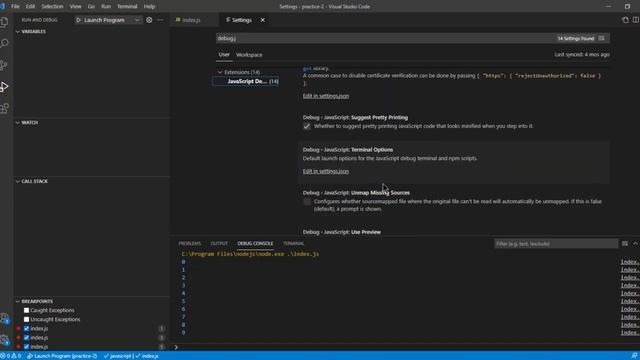Screen dimensions: 640x360
Task: Open Accounts icon in activity bar
Action: click(x=4, y=318)
